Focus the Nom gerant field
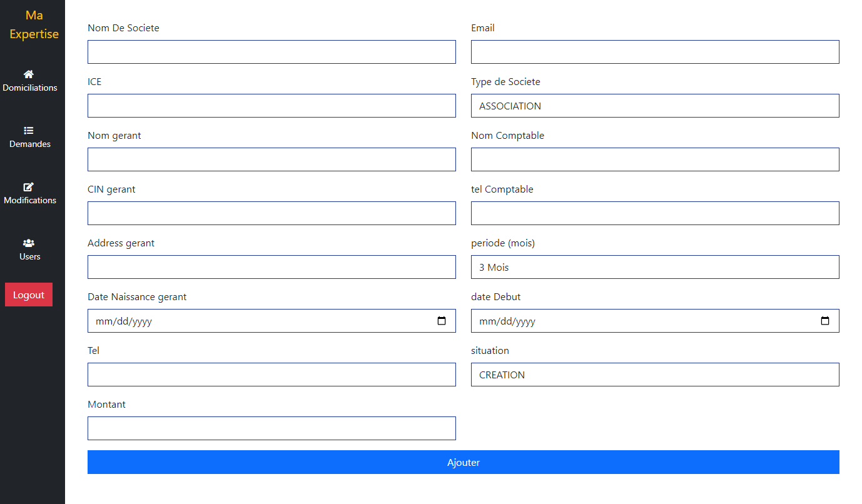862x504 pixels. coord(271,159)
